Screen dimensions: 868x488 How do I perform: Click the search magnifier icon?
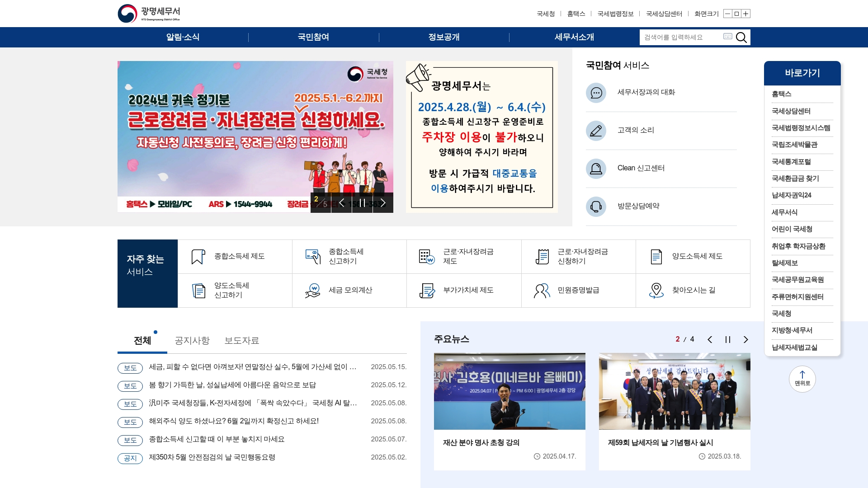coord(741,38)
